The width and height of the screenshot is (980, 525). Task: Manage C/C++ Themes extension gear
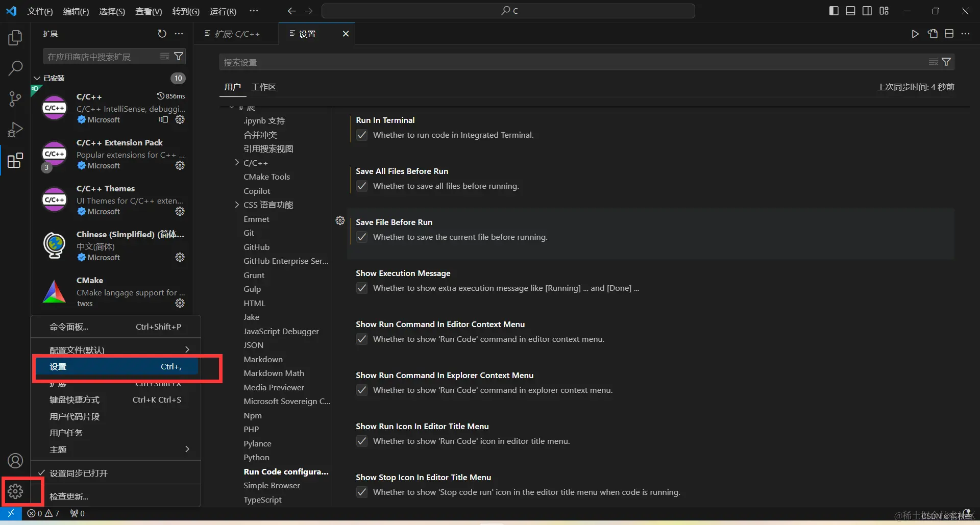[180, 211]
